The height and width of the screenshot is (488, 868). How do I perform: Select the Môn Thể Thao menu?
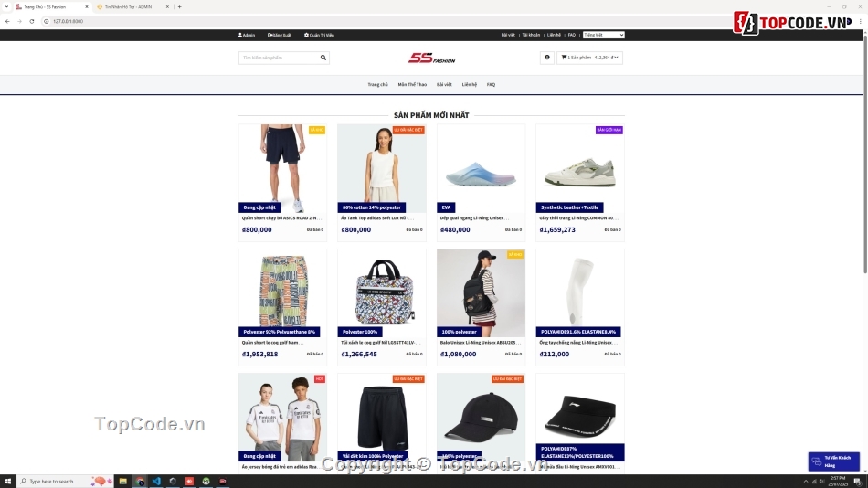(x=412, y=85)
